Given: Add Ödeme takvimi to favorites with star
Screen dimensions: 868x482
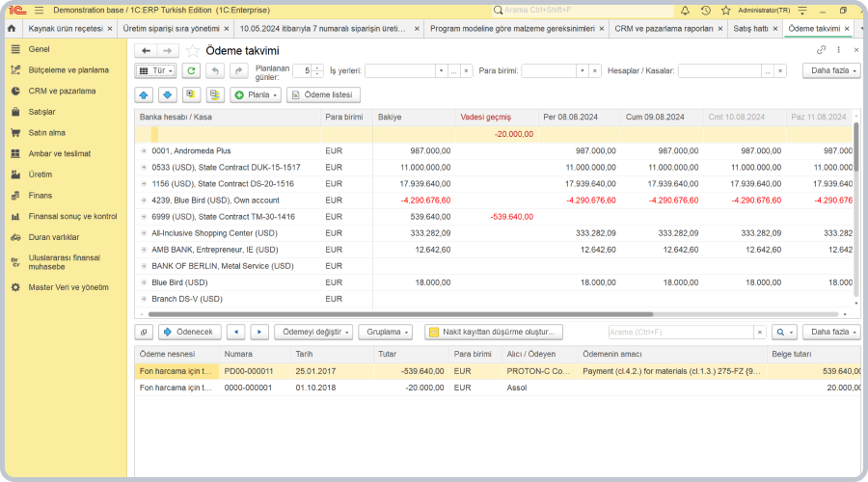Looking at the screenshot, I should pos(193,50).
